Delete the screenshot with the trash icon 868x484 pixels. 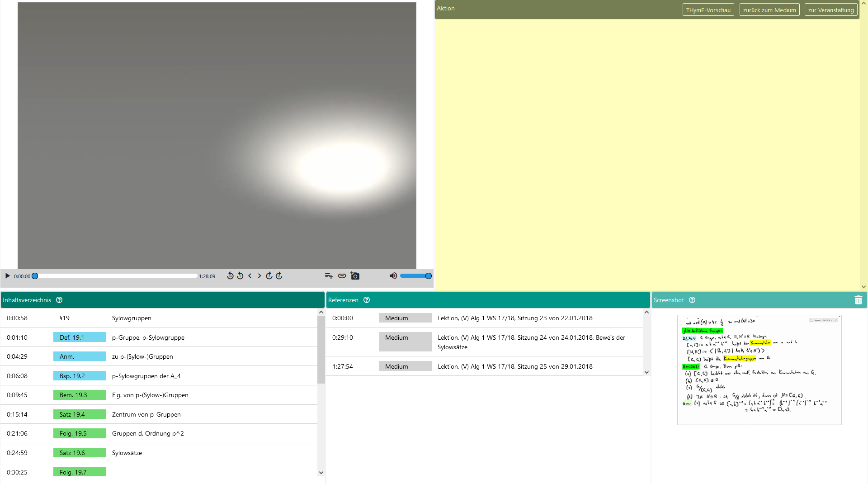[x=859, y=300]
